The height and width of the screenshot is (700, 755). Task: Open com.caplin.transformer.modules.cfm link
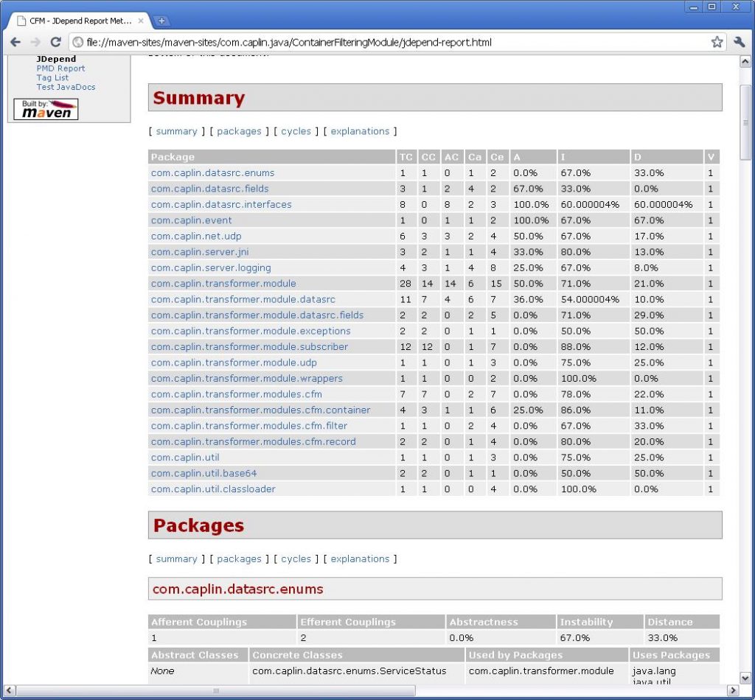tap(237, 394)
